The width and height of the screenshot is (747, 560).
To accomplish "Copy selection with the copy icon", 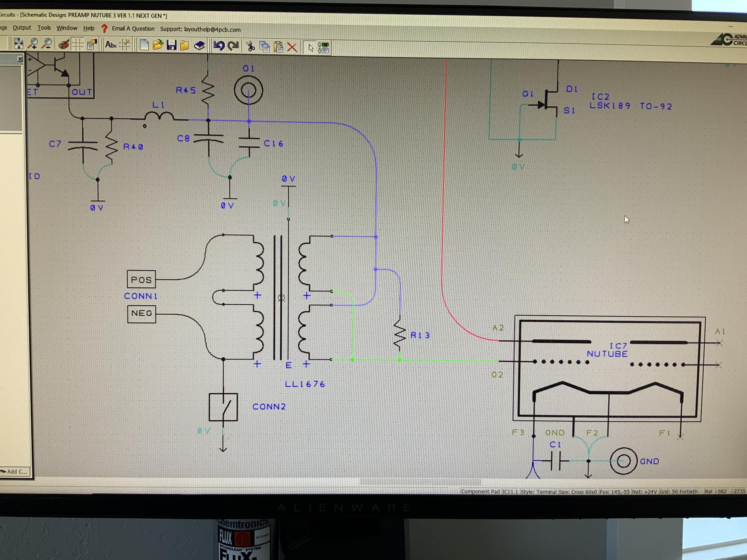I will click(x=264, y=47).
